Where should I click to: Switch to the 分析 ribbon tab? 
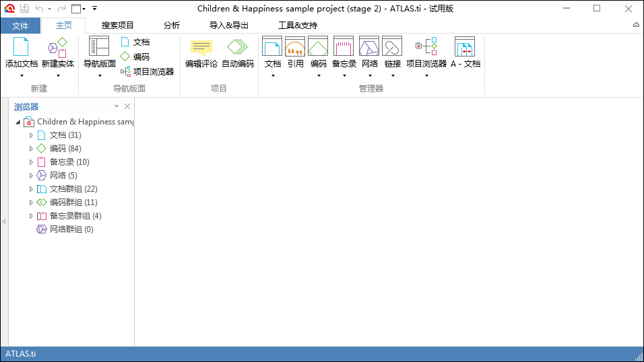171,26
